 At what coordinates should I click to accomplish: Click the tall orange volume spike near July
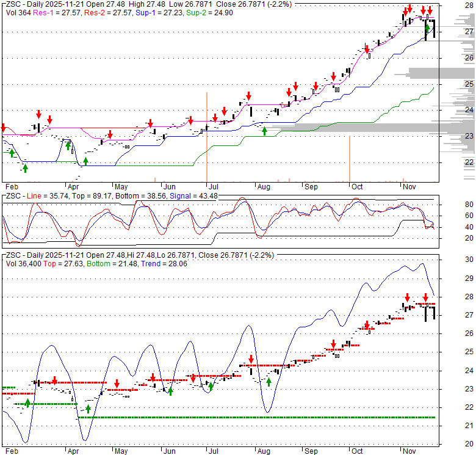207,137
